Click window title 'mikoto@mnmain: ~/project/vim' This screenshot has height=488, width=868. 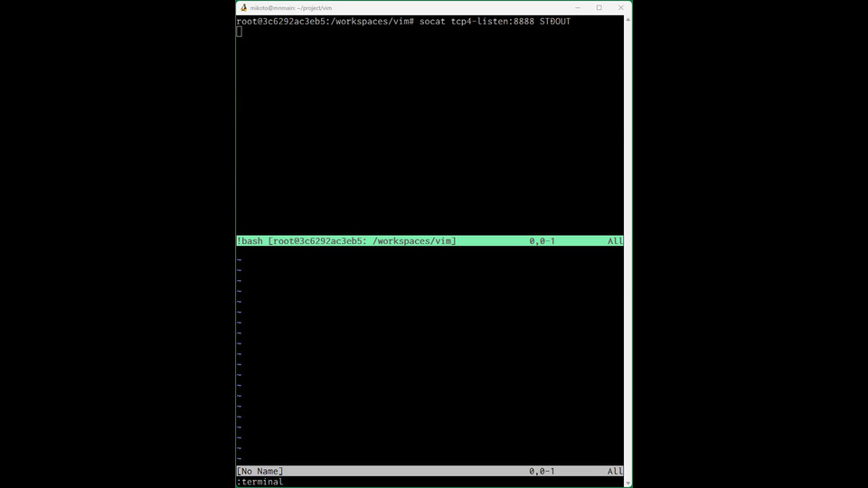coord(290,8)
